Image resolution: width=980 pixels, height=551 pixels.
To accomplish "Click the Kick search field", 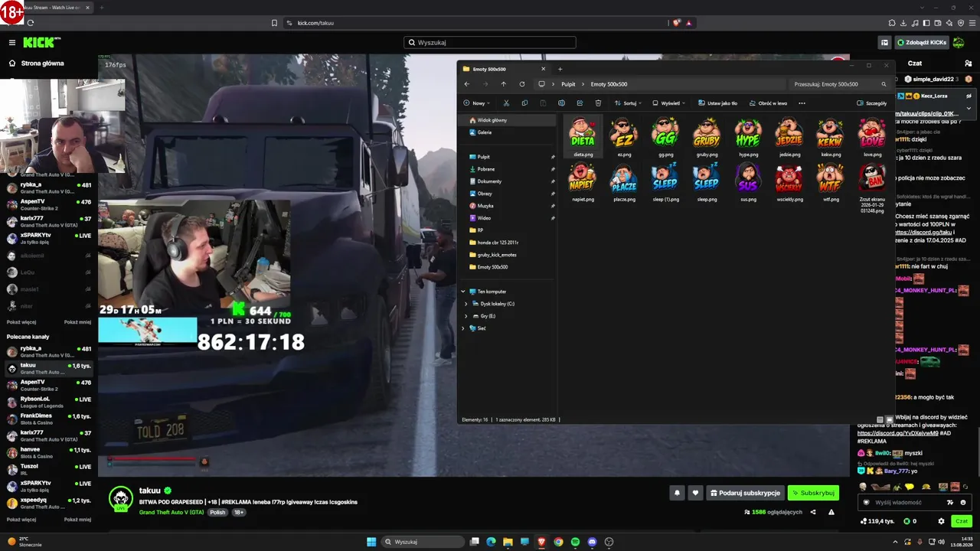I will pos(490,43).
